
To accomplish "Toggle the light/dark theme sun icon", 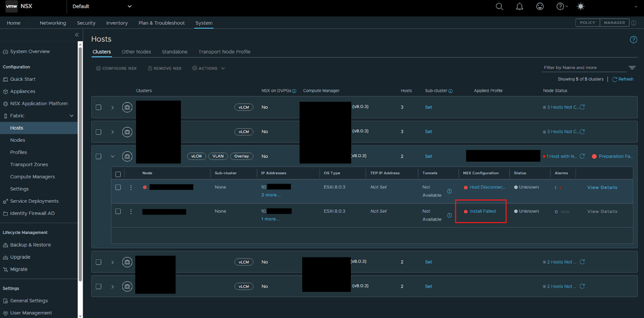I will click(x=581, y=6).
